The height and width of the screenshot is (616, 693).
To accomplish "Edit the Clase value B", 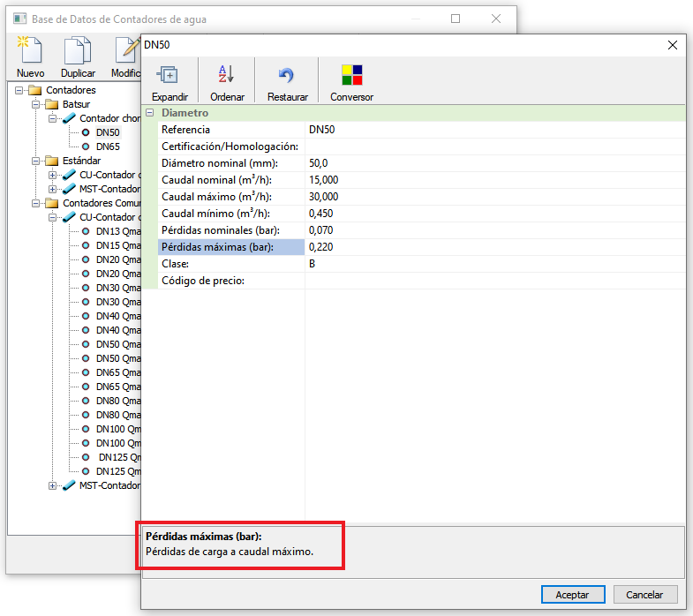I will (x=494, y=264).
